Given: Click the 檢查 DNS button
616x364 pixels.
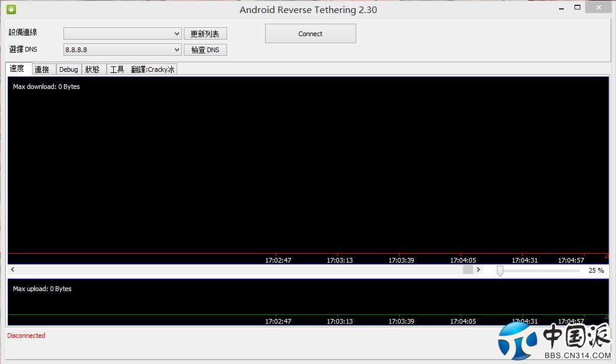Looking at the screenshot, I should pos(205,50).
